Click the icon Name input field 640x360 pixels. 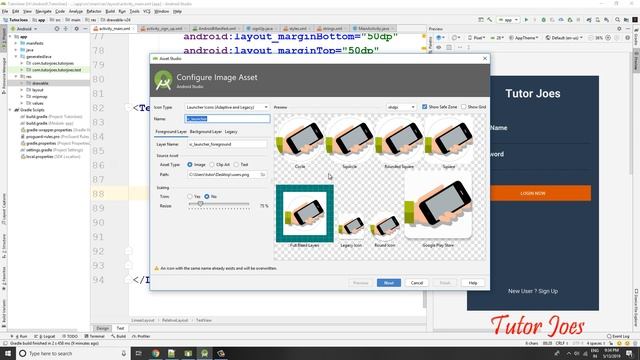[x=227, y=119]
